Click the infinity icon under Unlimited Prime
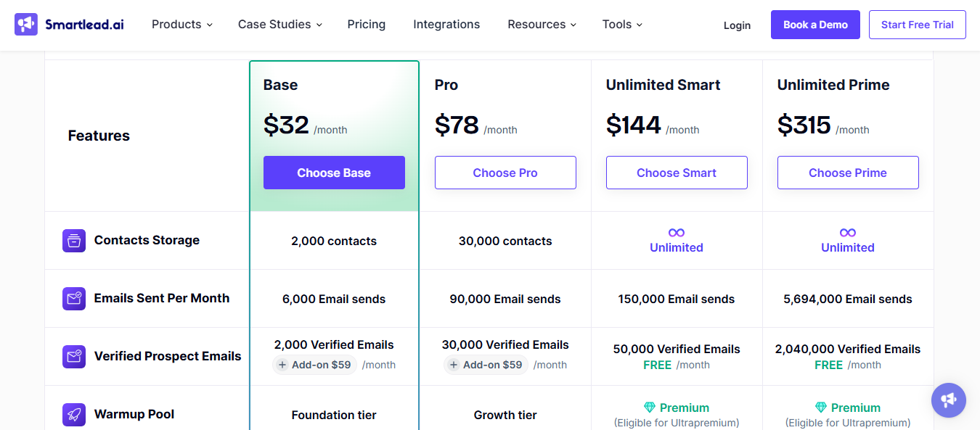Screen dimensions: 980x430 point(847,233)
